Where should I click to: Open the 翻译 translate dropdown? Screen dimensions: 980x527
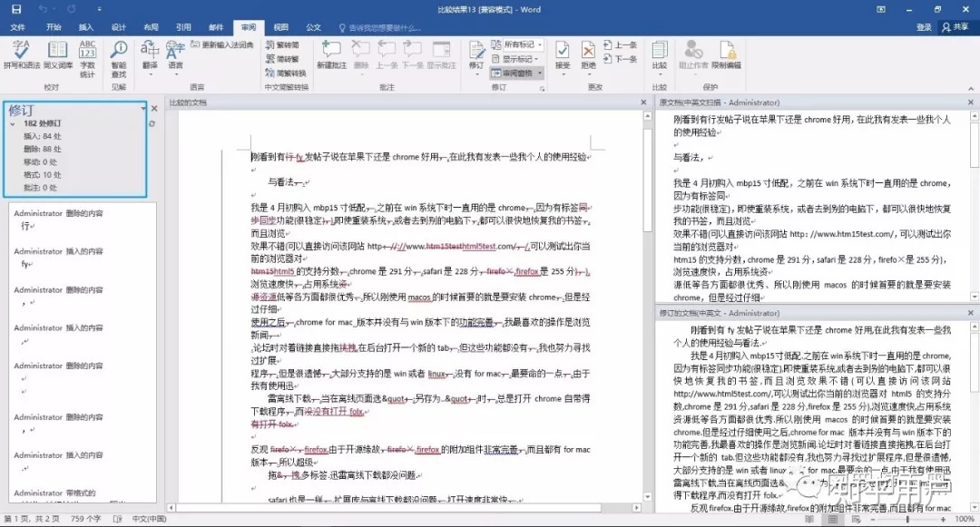tap(150, 57)
